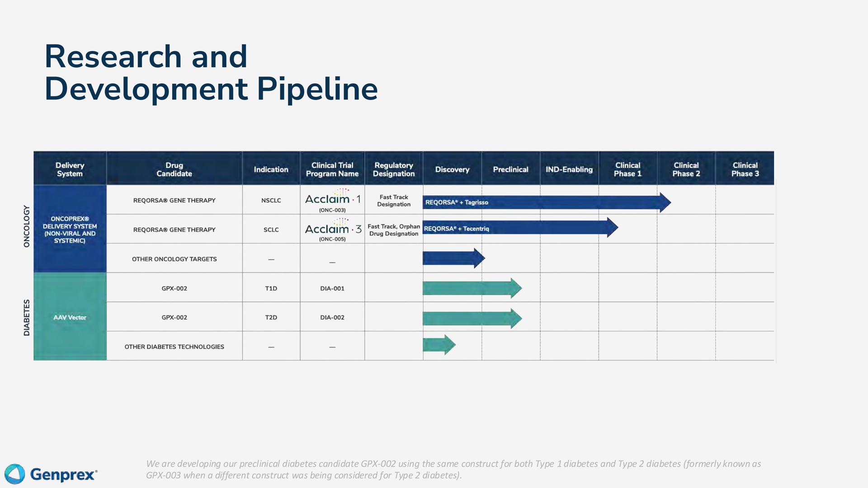Click the vertical DIABETES label
This screenshot has height=488, width=868.
27,317
